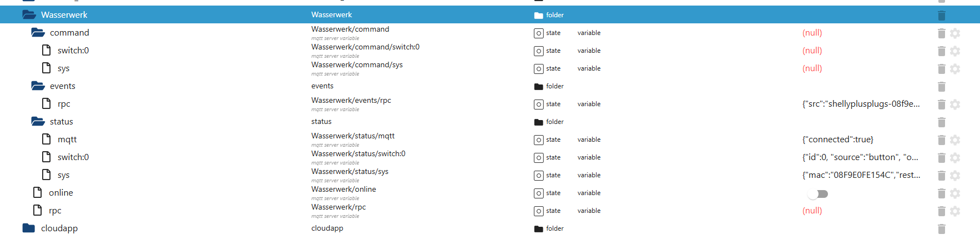
Task: Select the mqtt item under status
Action: (x=67, y=140)
